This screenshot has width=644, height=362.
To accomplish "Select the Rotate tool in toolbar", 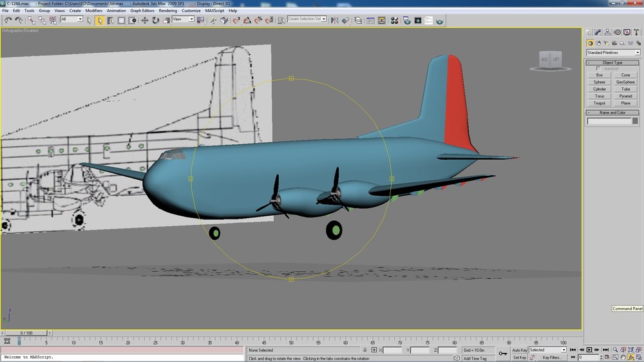I will (x=155, y=20).
